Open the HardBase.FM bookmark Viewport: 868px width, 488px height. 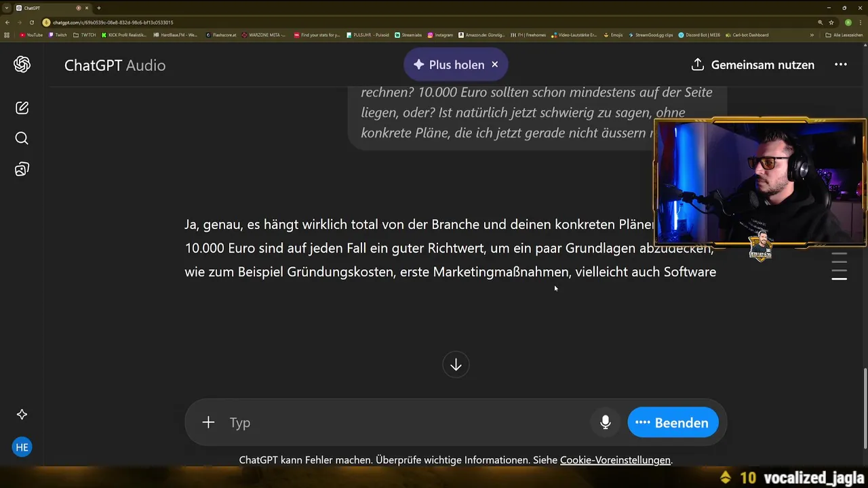(x=176, y=35)
